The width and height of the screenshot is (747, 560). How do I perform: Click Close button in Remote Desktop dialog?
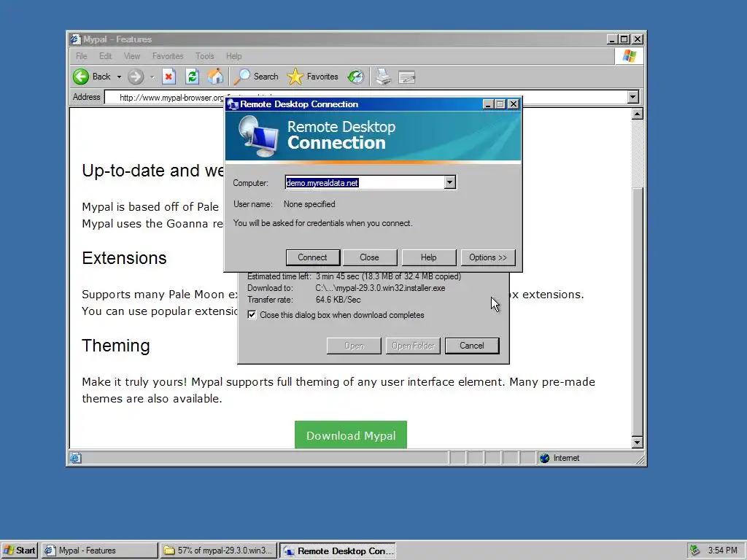pos(369,257)
